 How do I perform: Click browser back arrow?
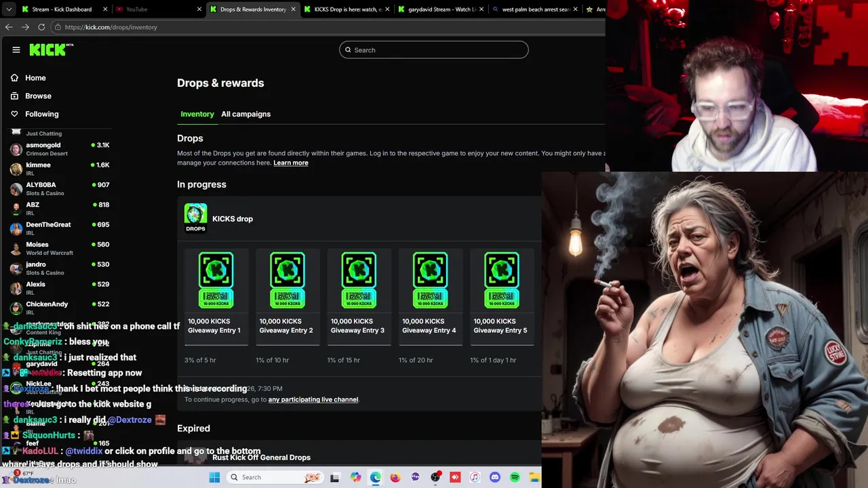pos(9,27)
